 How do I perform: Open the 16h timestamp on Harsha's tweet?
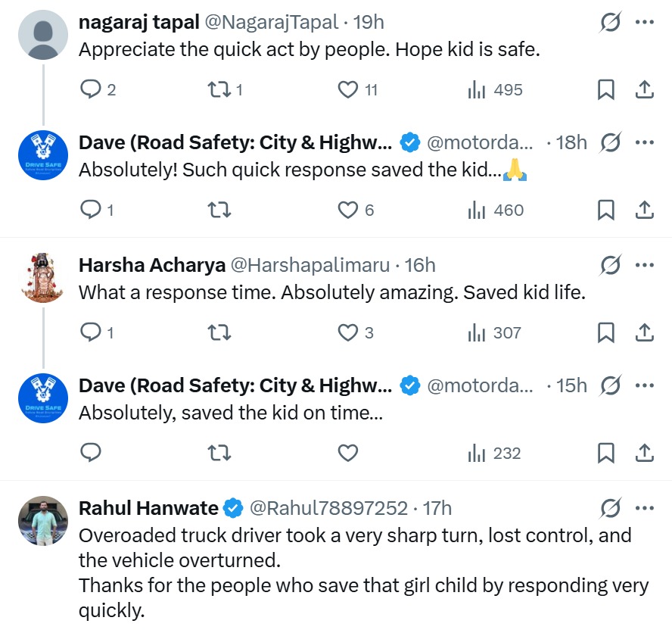pos(420,265)
